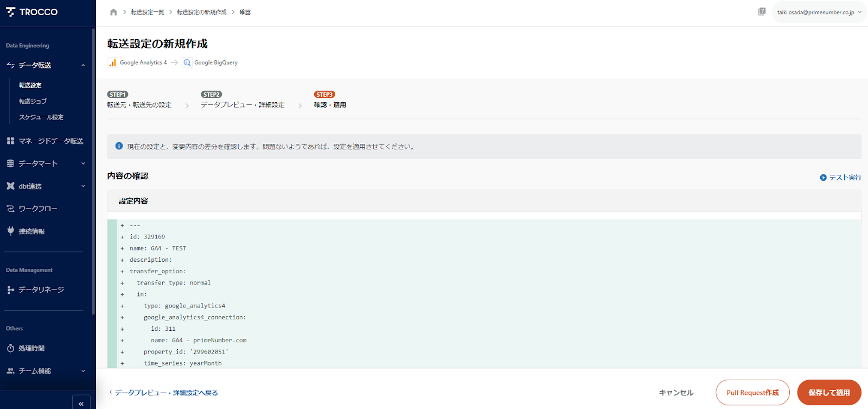
Task: Click the TROCCO logo
Action: coord(31,12)
